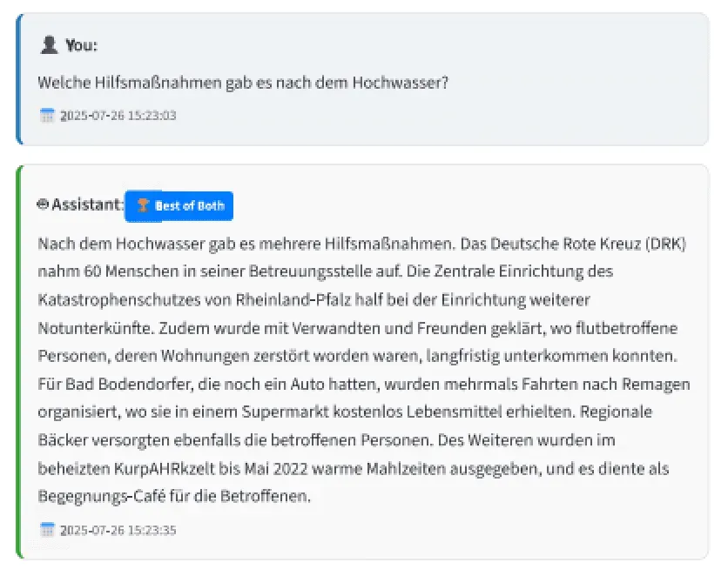The height and width of the screenshot is (576, 728).
Task: Click the user timestamp 2025-07-26 15:23:03
Action: coord(118,116)
